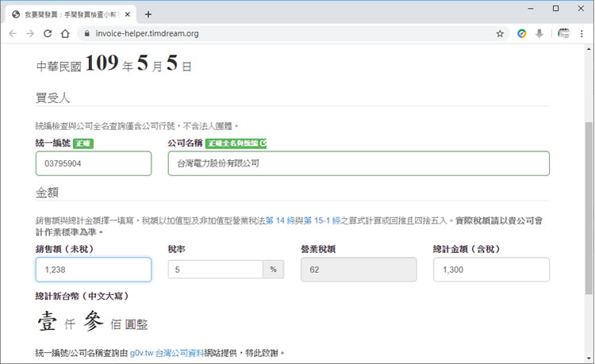Open the 第 15-1 條 tax law link
This screenshot has width=595, height=364.
tap(322, 220)
